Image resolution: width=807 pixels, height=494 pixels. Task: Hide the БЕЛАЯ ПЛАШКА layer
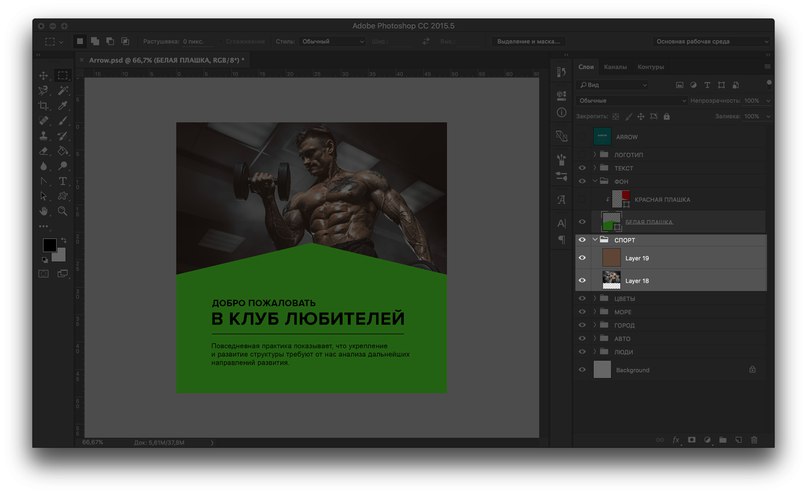[x=582, y=222]
